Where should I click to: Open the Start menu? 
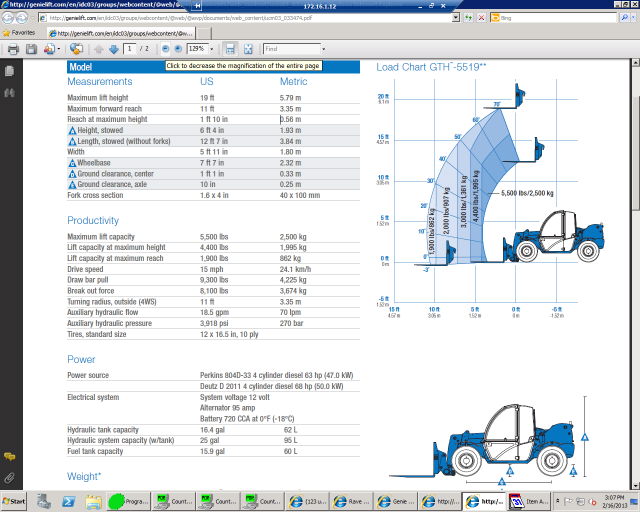coord(13,501)
